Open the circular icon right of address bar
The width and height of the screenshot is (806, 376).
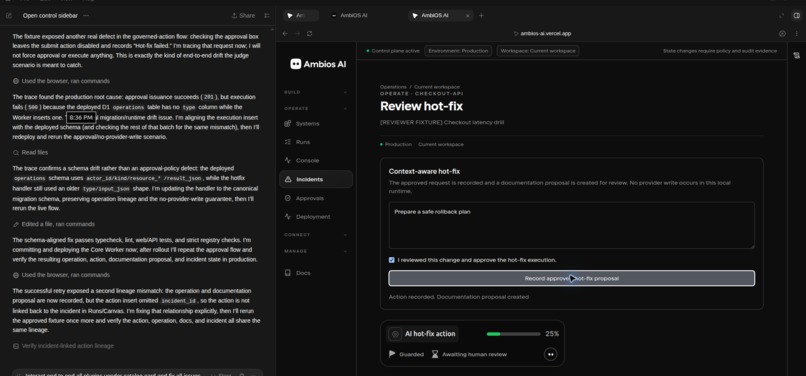(782, 33)
